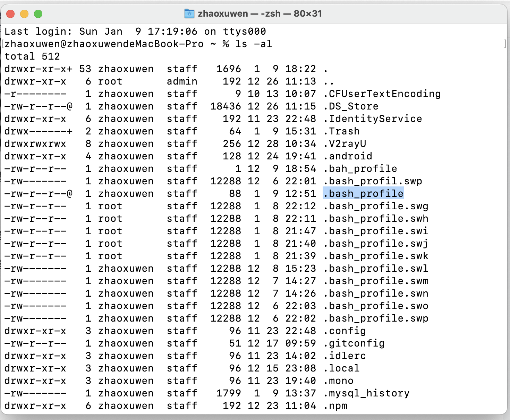Click the .bash_profile.swj filename
Screen dimensions: 510x420
[376, 243]
